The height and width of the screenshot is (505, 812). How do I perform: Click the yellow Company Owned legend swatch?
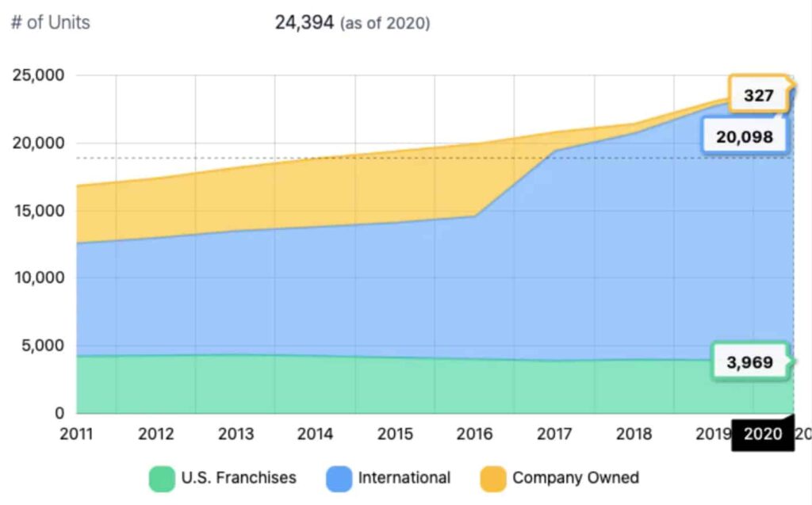pyautogui.click(x=492, y=479)
